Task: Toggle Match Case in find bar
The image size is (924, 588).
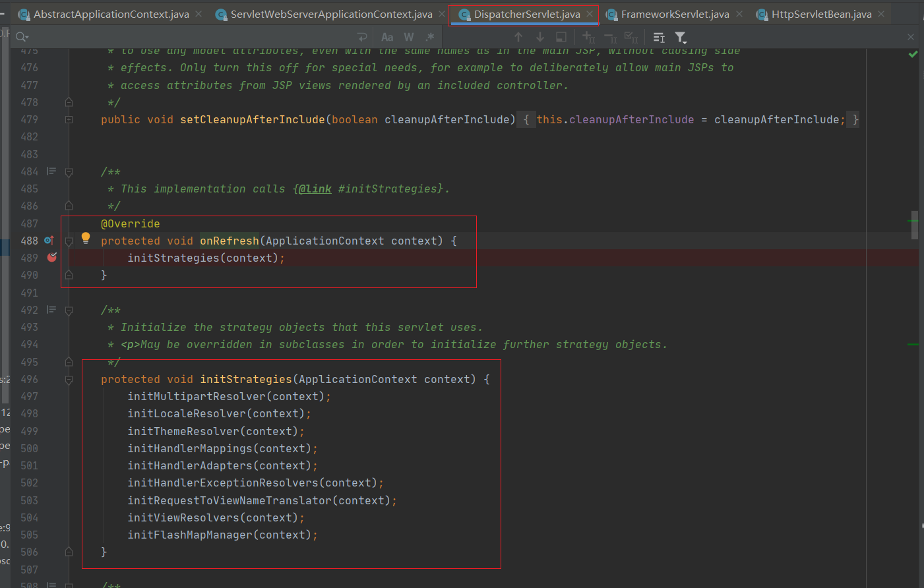Action: [x=387, y=37]
